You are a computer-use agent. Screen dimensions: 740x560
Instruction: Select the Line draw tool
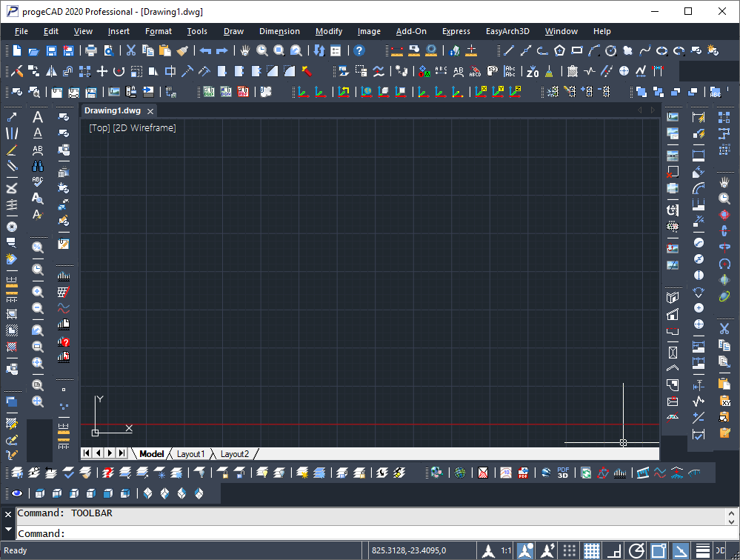[x=508, y=51]
